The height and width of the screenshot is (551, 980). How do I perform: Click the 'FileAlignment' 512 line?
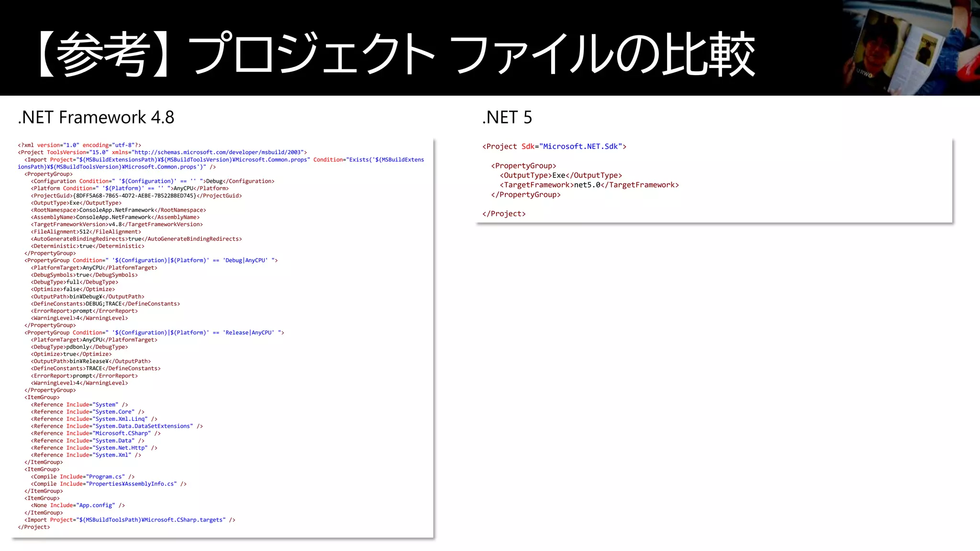(86, 231)
